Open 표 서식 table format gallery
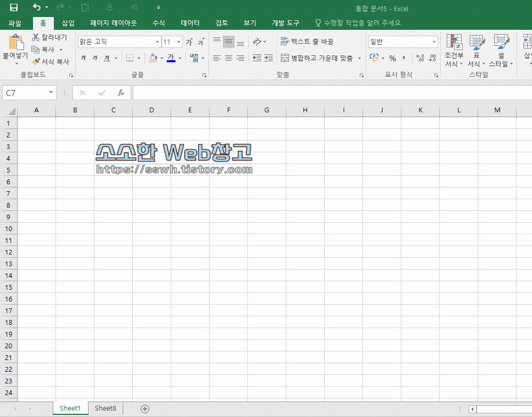532x417 pixels. pos(477,51)
